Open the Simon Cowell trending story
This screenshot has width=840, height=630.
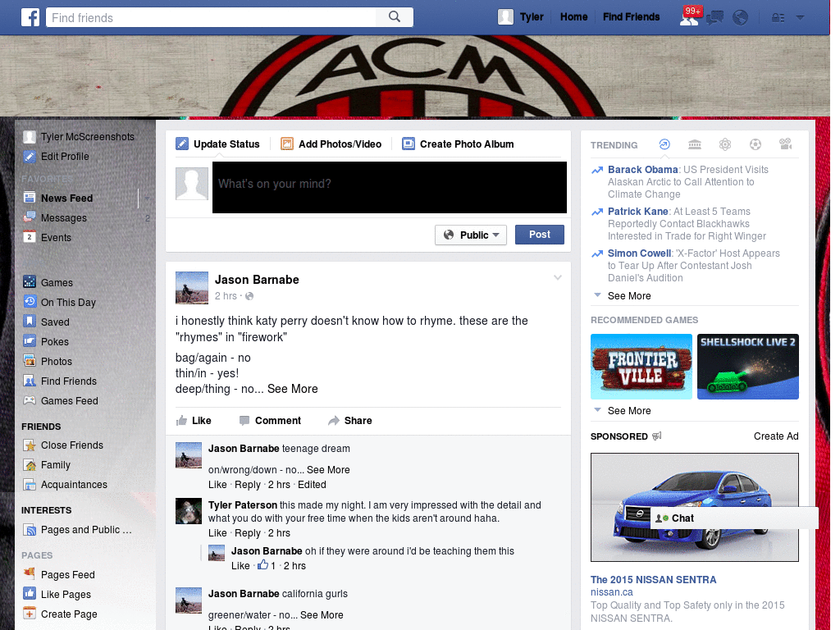point(639,253)
